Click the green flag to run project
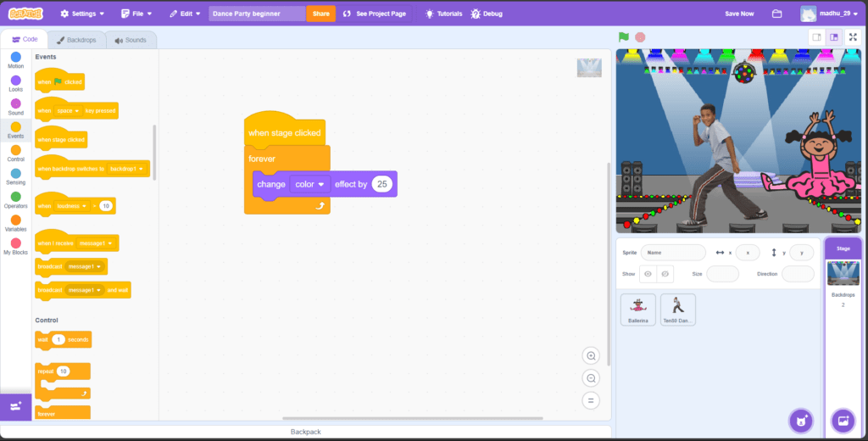The width and height of the screenshot is (868, 441). 624,37
